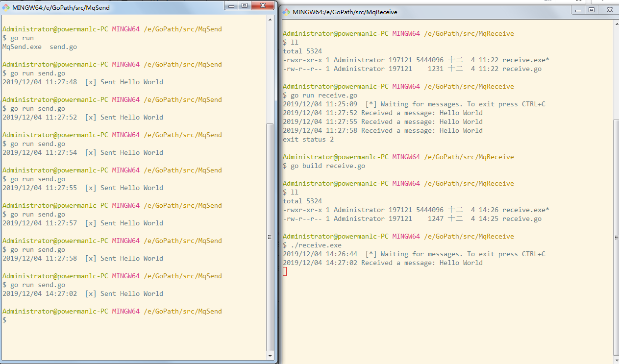Click the red cursor block in MqReceive terminal
The image size is (619, 364).
click(x=285, y=271)
